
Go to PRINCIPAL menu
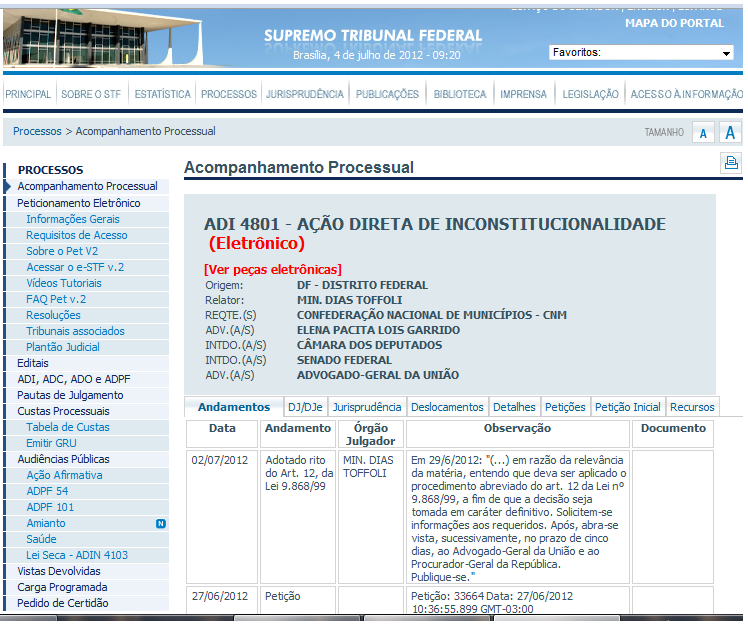pos(28,94)
